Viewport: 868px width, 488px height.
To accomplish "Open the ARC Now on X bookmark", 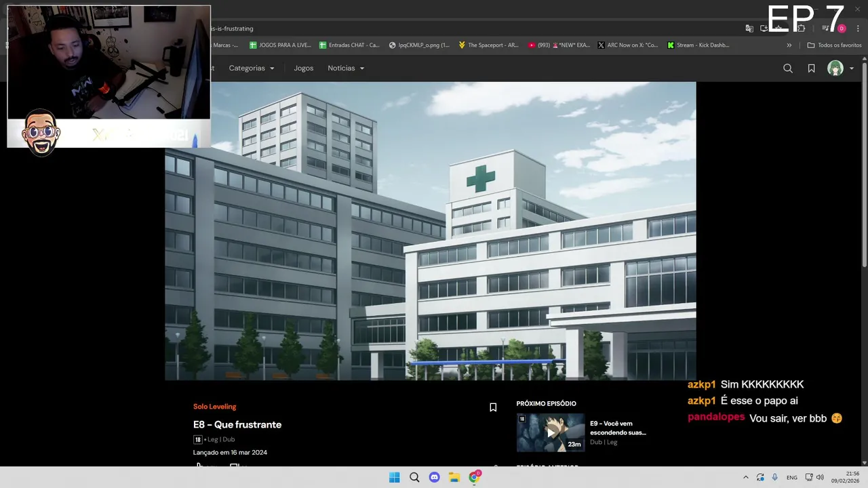I will (628, 45).
